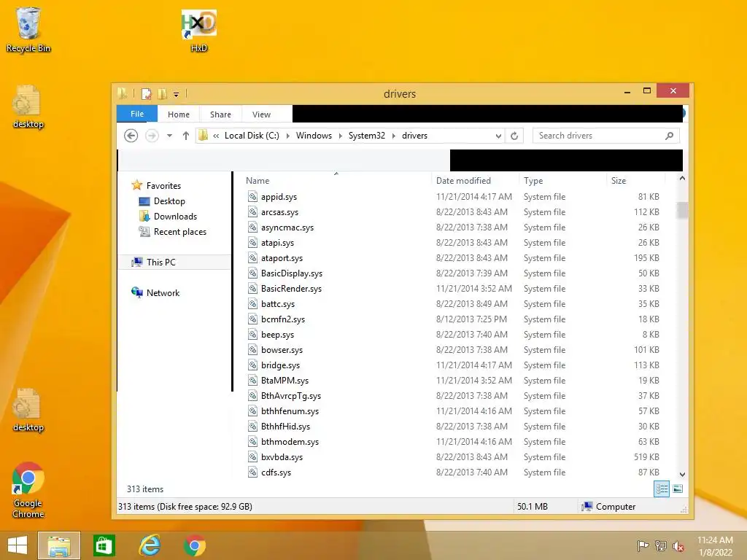Image resolution: width=747 pixels, height=560 pixels.
Task: Open Downloads in Favorites
Action: (x=175, y=216)
